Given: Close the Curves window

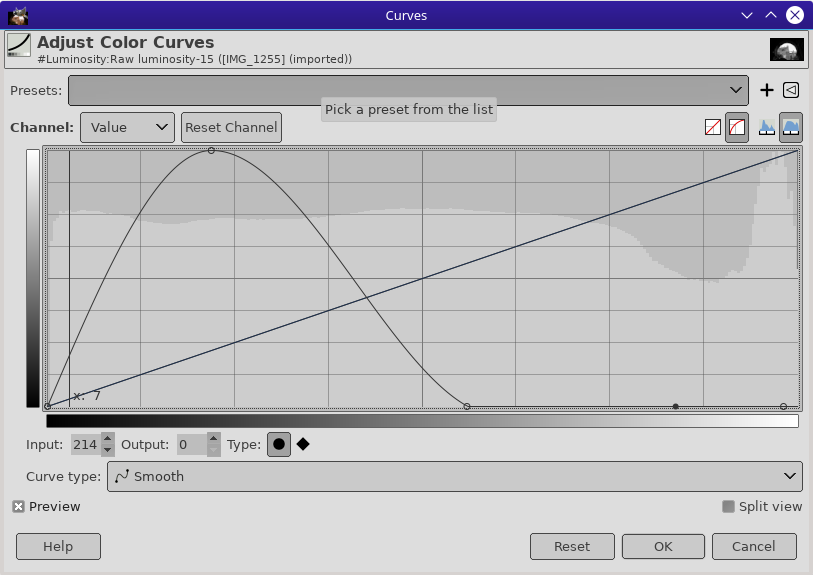Looking at the screenshot, I should coord(795,15).
